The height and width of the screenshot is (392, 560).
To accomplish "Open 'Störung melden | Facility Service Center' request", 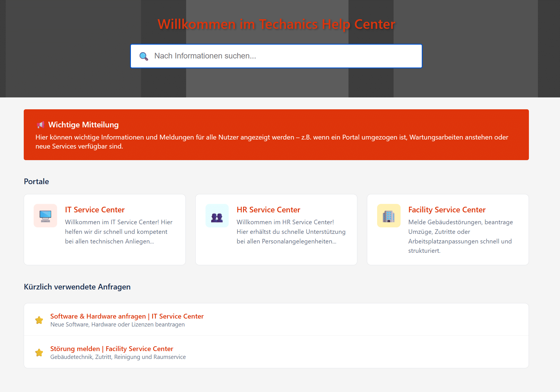I will point(112,349).
